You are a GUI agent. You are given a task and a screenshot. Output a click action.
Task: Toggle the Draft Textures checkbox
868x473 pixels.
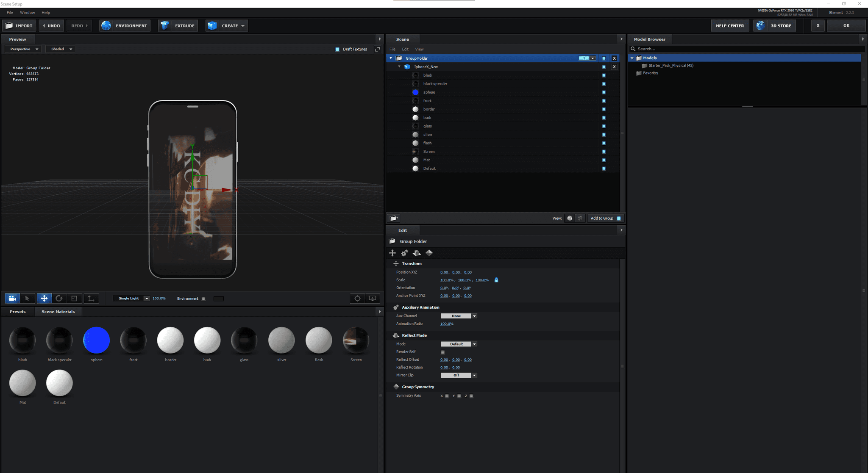click(x=337, y=50)
